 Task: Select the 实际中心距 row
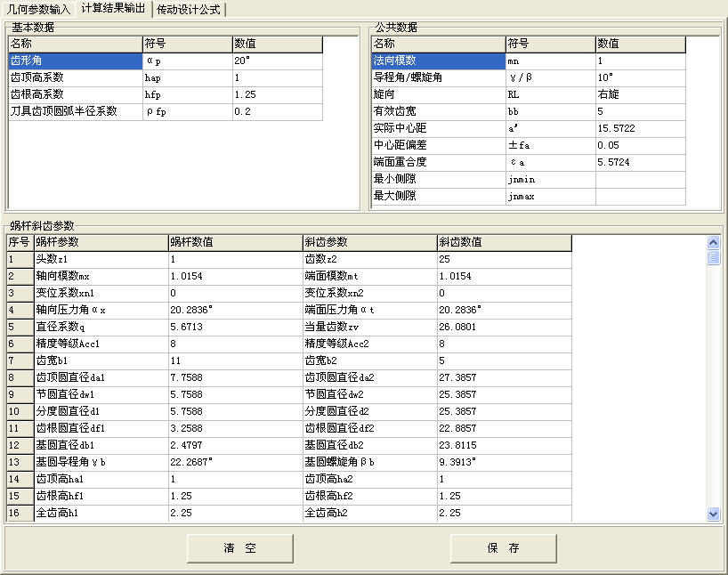(x=529, y=129)
